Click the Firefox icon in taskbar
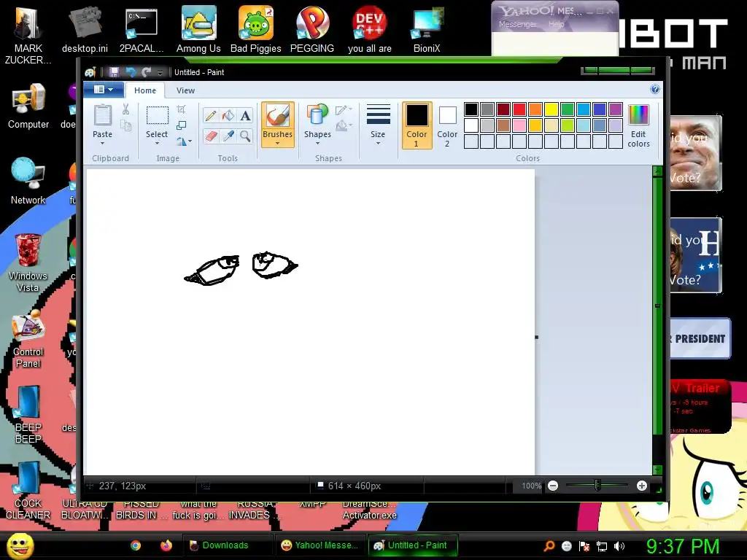The width and height of the screenshot is (747, 560). tap(166, 545)
